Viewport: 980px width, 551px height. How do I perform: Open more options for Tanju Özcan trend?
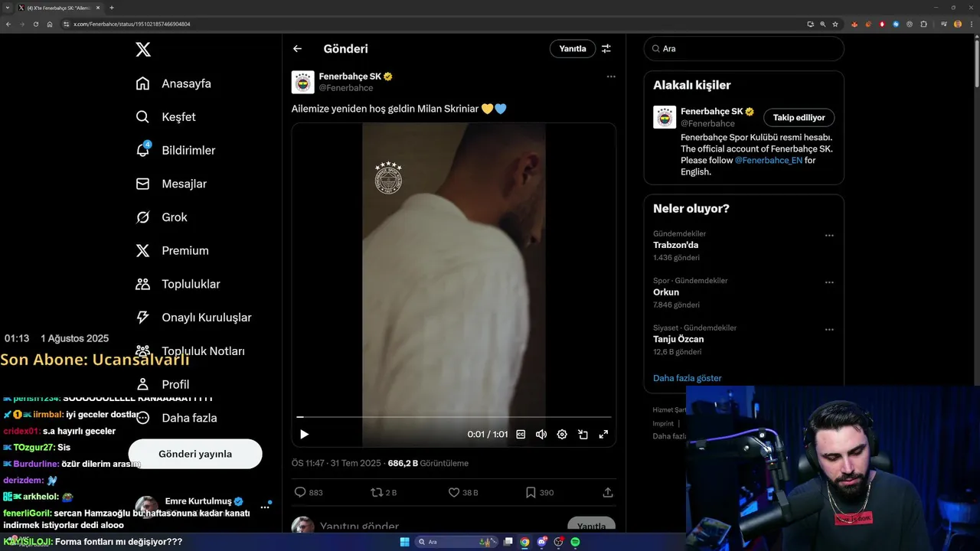(x=829, y=330)
